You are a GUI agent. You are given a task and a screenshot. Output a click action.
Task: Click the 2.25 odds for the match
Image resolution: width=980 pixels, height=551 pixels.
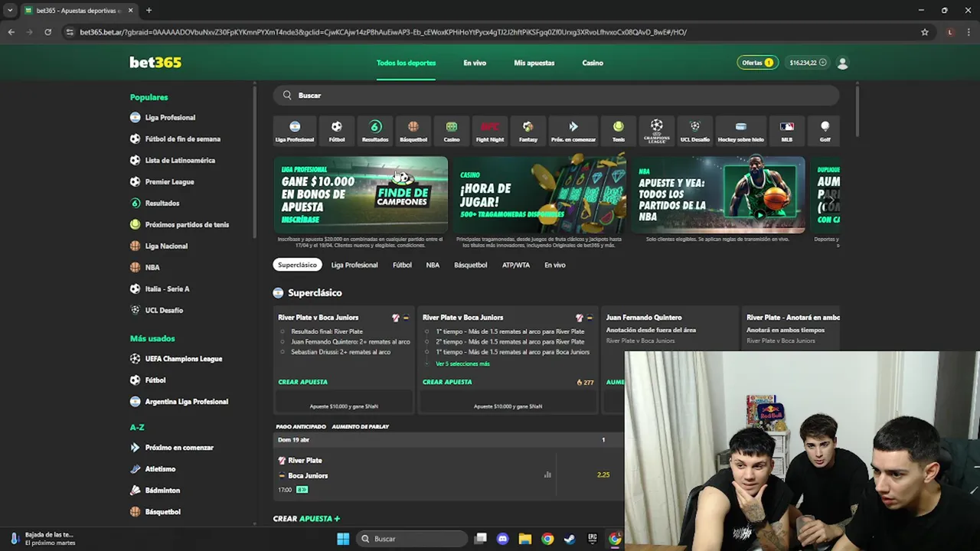603,474
